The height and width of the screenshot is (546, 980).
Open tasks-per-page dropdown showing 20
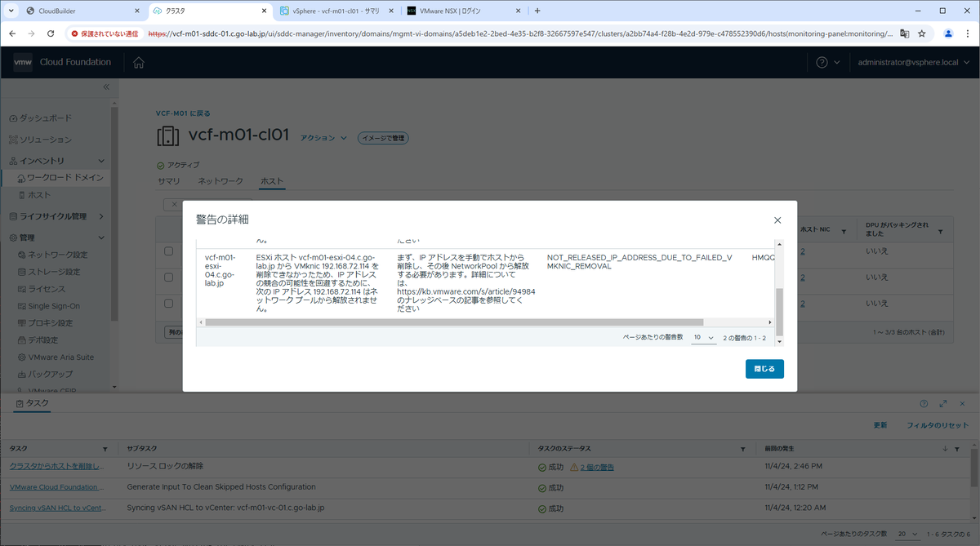[x=907, y=533]
